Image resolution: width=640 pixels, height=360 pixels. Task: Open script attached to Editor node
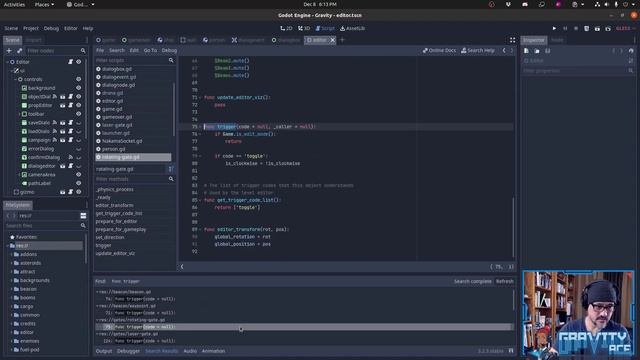[x=70, y=62]
